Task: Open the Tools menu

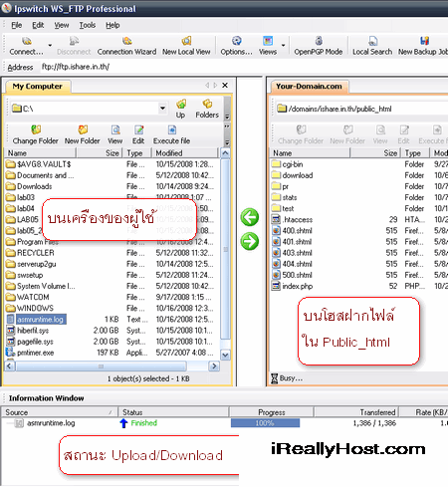Action: (x=88, y=25)
